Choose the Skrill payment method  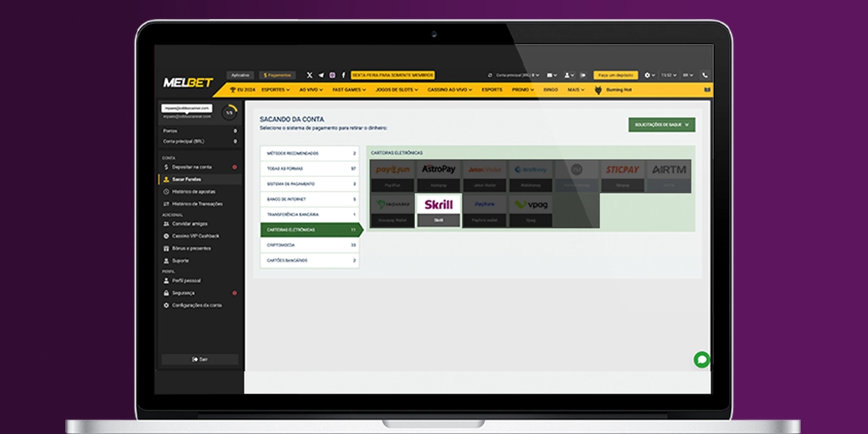(438, 210)
